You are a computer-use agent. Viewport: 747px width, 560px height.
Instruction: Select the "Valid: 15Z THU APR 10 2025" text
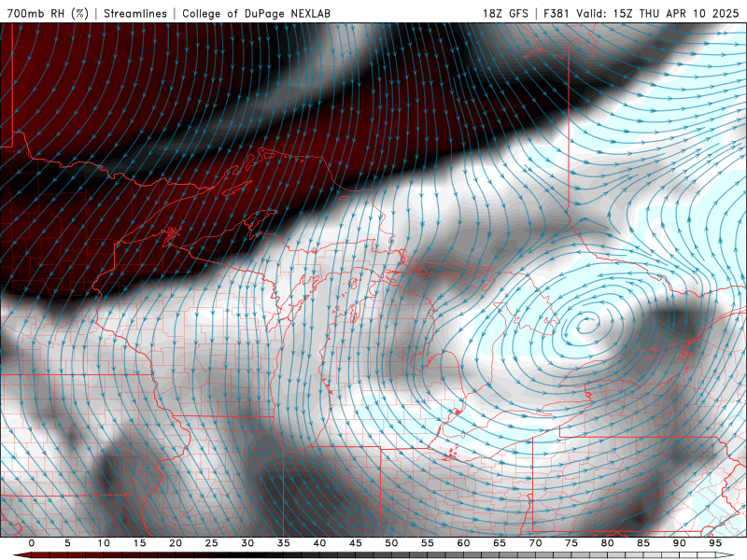coord(657,13)
